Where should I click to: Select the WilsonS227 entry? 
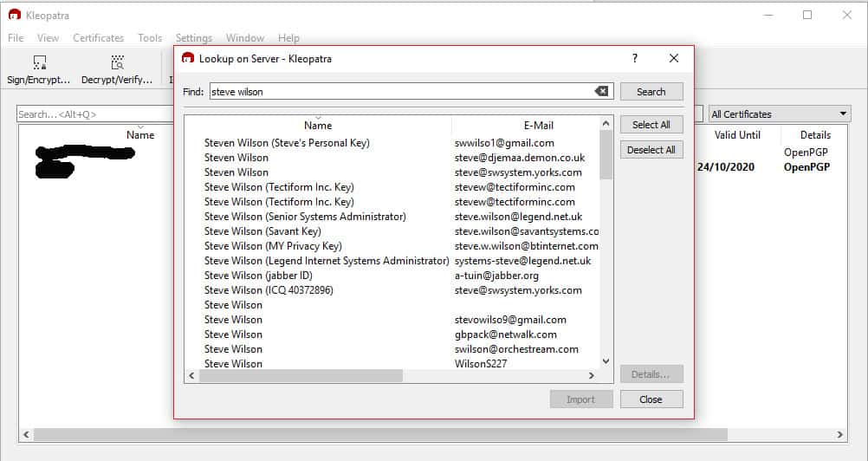(481, 364)
